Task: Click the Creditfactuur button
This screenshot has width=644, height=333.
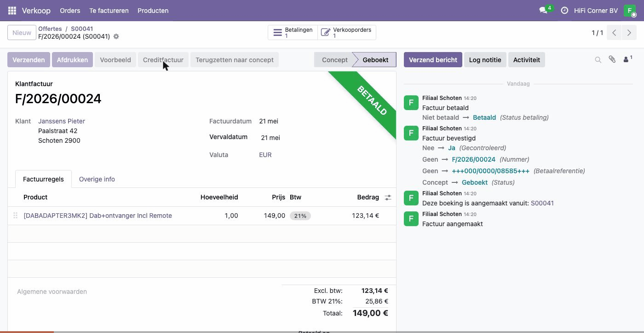Action: coord(163,60)
